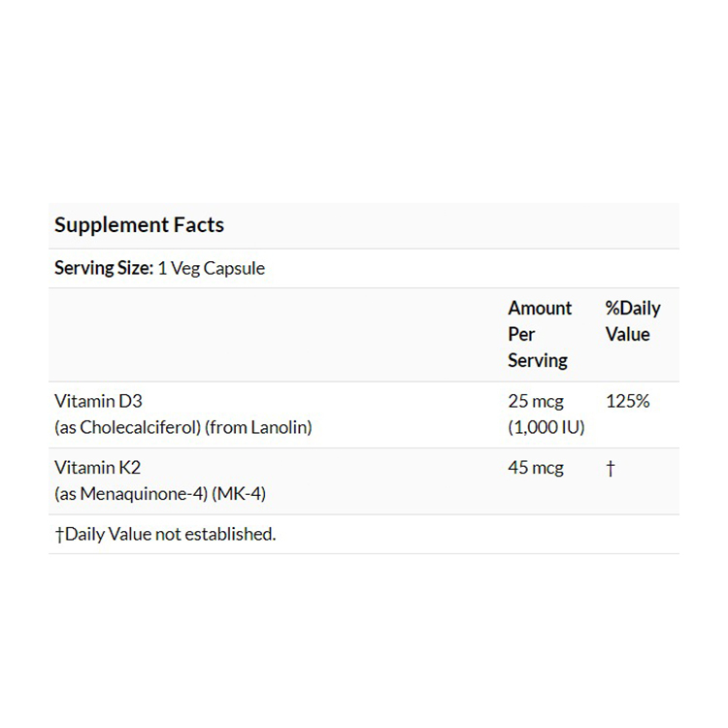This screenshot has height=728, width=728.
Task: Click the word Capsule in the serving size
Action: coord(234,268)
